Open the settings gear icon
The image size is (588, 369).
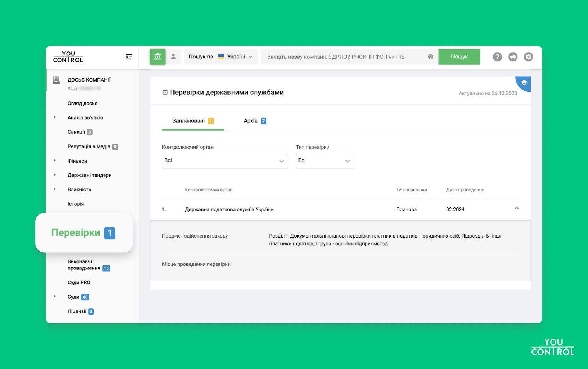tap(528, 57)
